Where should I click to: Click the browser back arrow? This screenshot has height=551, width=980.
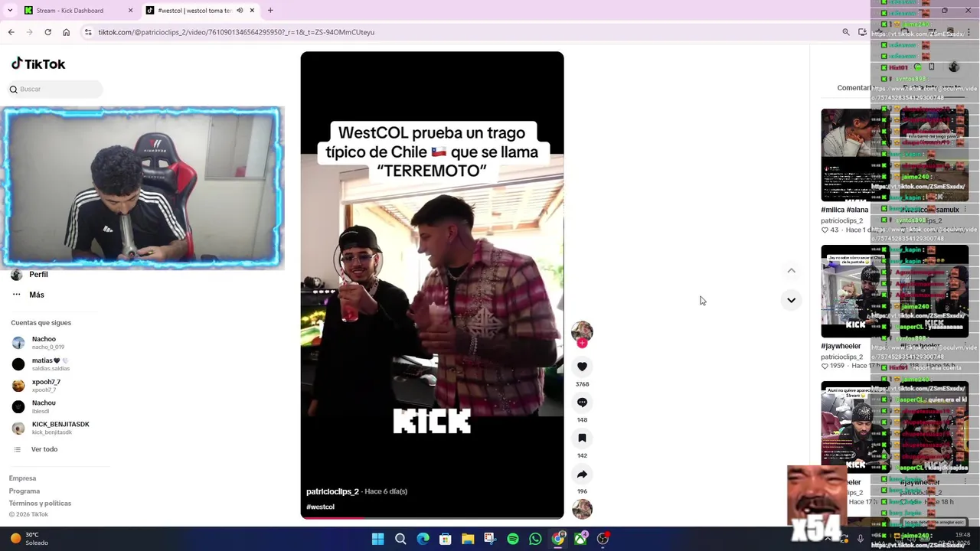[x=11, y=32]
